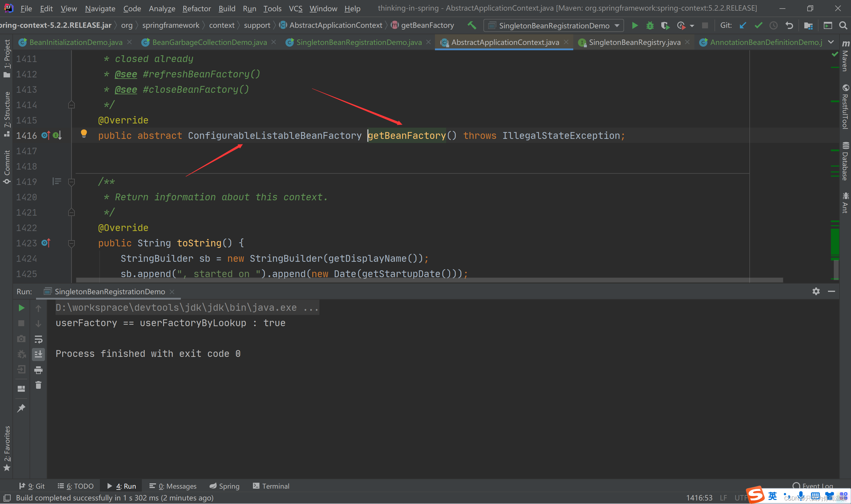Switch to SingletonBeanRegistry.java tab
The width and height of the screenshot is (851, 504).
coord(634,42)
